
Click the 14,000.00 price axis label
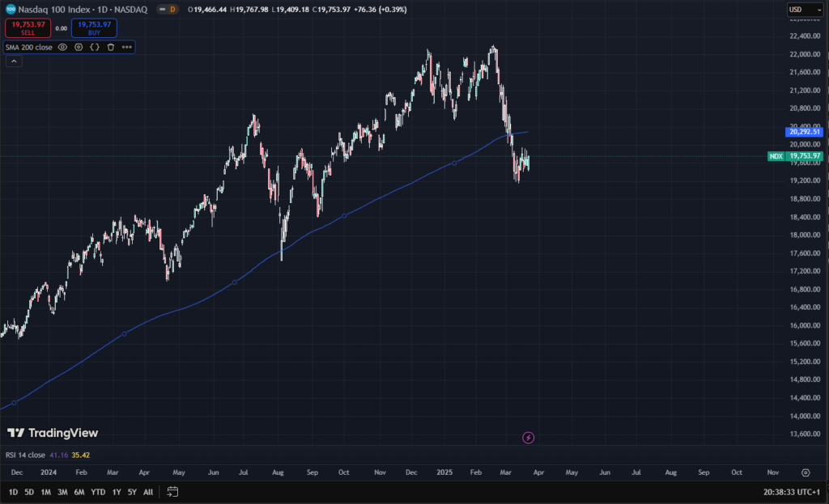[805, 417]
